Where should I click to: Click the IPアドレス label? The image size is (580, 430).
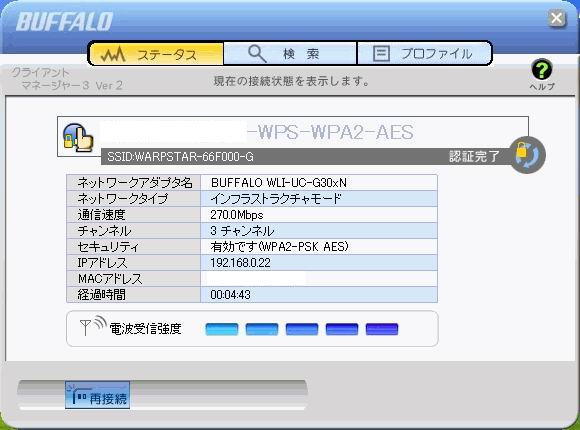pos(102,263)
